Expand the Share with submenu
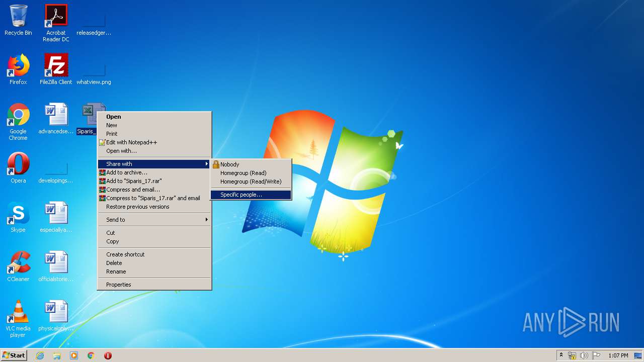Viewport: 644px width, 362px height. (x=154, y=164)
